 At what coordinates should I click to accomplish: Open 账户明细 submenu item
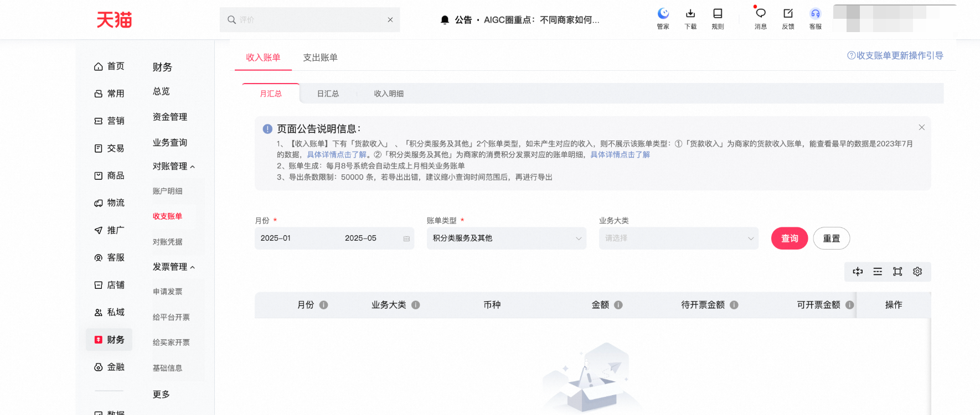tap(167, 191)
